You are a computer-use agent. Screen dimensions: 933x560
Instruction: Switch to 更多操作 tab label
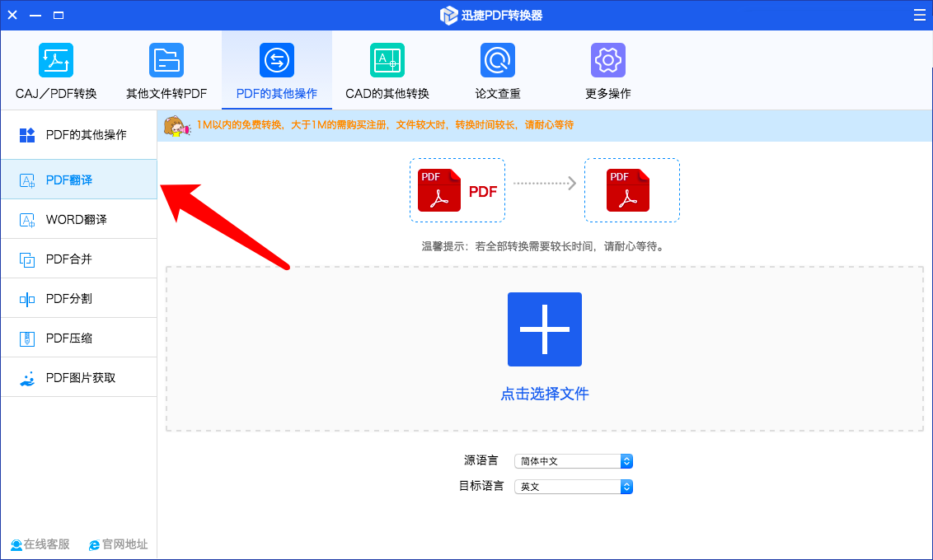[608, 93]
